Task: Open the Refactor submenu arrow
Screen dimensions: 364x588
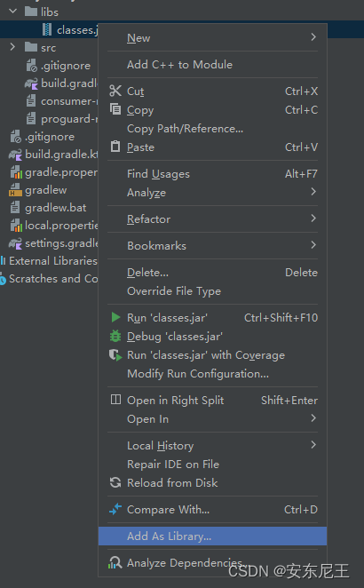Action: (x=313, y=219)
